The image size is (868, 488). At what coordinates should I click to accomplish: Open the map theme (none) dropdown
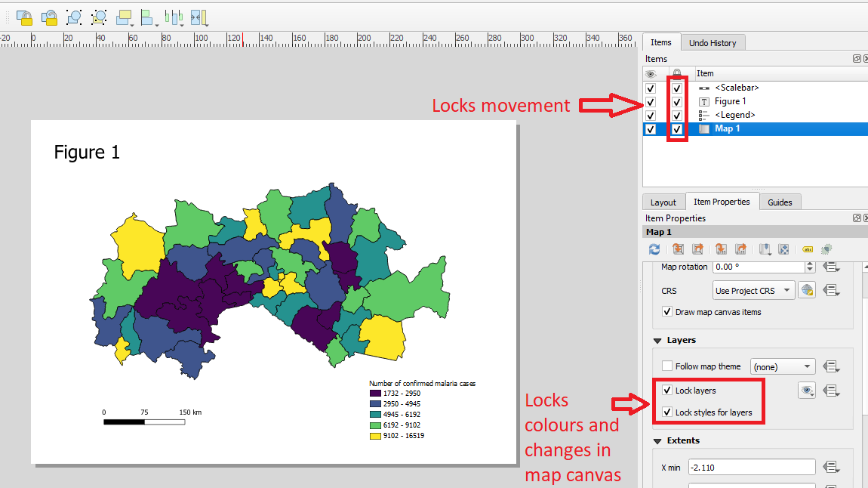782,366
